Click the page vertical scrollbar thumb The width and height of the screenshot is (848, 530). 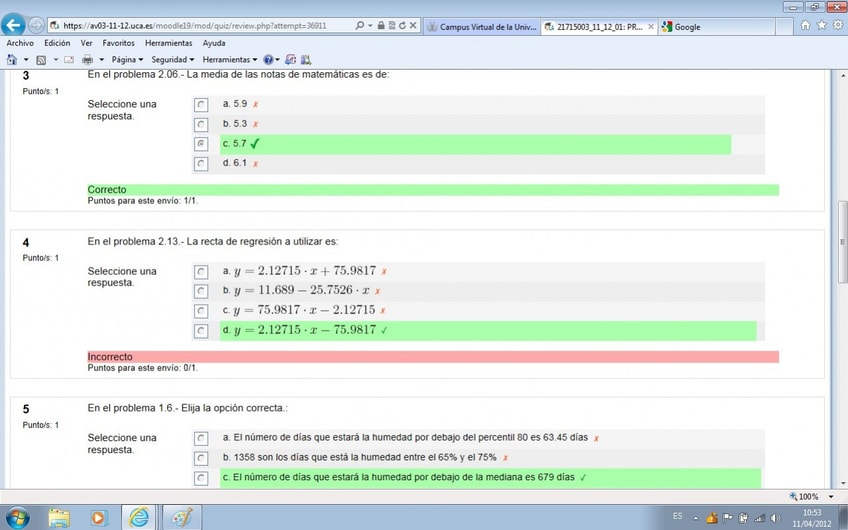[842, 242]
